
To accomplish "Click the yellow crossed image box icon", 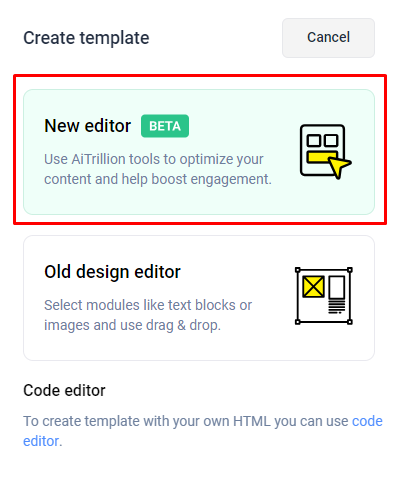I will coord(313,286).
